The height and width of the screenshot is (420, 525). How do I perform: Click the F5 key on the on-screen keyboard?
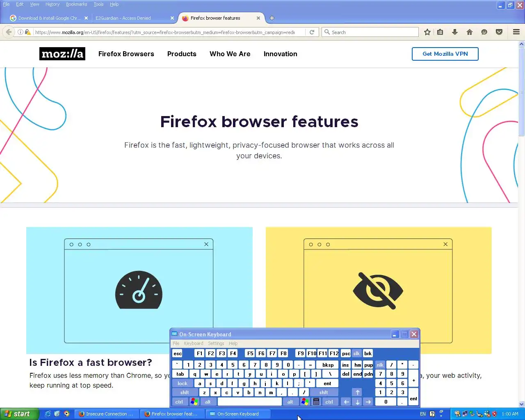click(250, 354)
